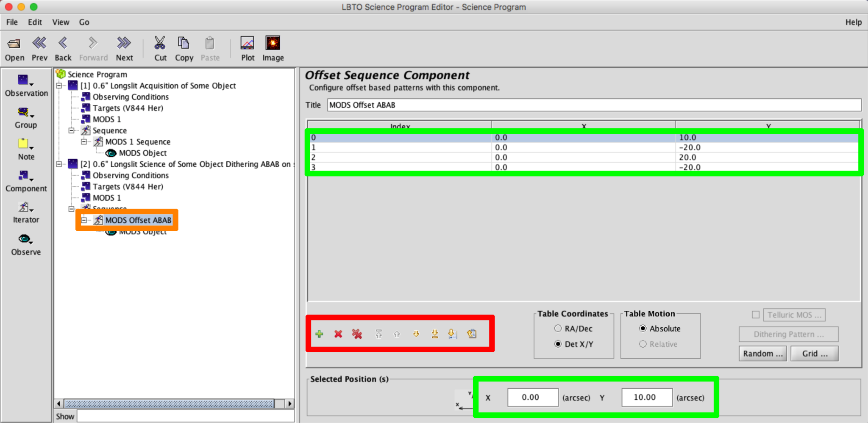Select the Targets (V844 Her) under observation [1]

coord(128,108)
